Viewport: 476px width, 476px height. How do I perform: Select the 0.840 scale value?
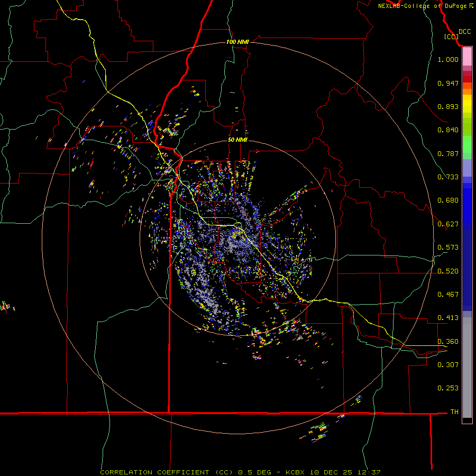click(448, 130)
